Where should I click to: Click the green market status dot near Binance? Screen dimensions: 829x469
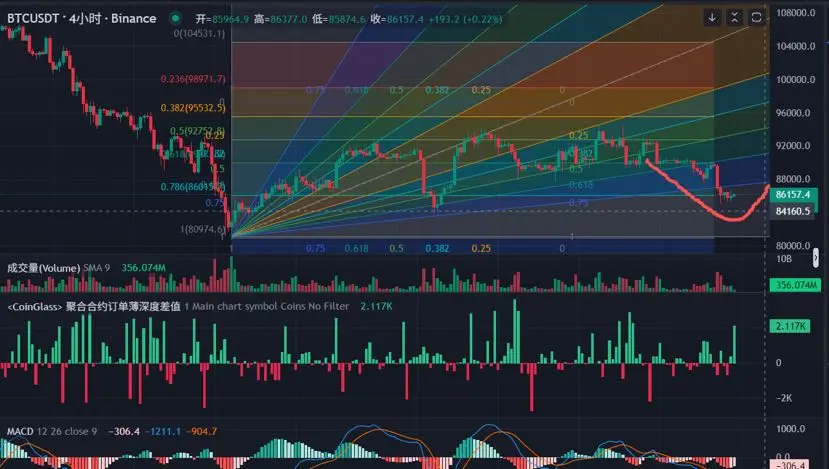pos(175,19)
